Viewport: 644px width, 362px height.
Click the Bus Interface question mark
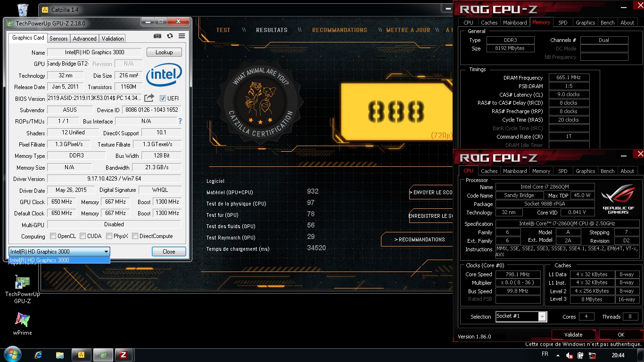pyautogui.click(x=180, y=121)
